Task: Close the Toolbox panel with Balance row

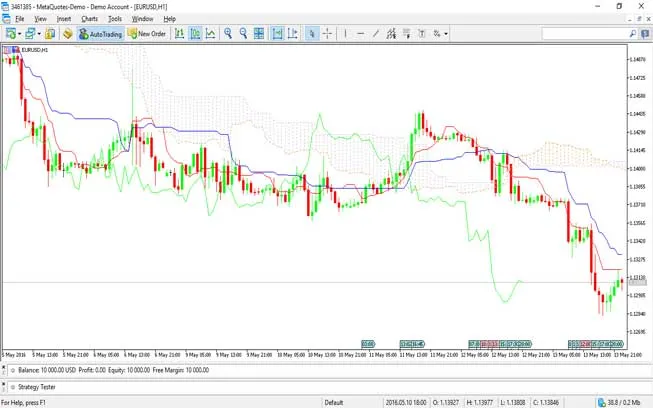Action: [3, 367]
